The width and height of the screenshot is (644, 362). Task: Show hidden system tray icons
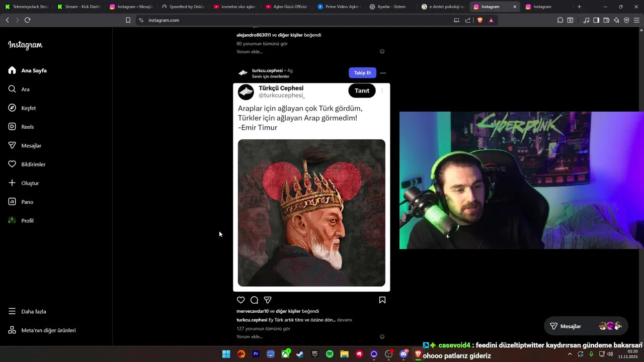[x=570, y=354]
